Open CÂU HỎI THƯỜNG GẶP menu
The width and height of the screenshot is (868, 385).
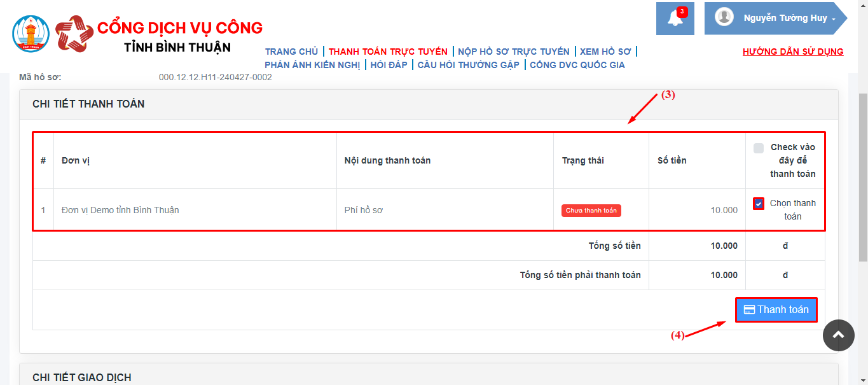pos(468,65)
